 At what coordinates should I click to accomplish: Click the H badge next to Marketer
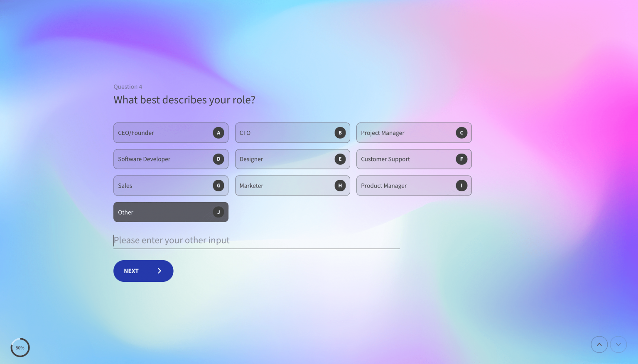pyautogui.click(x=340, y=186)
